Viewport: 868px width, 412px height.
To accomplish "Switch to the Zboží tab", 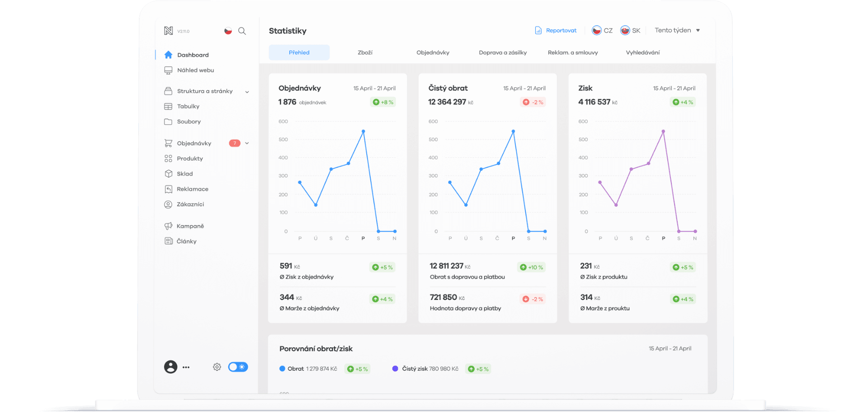I will tap(365, 52).
